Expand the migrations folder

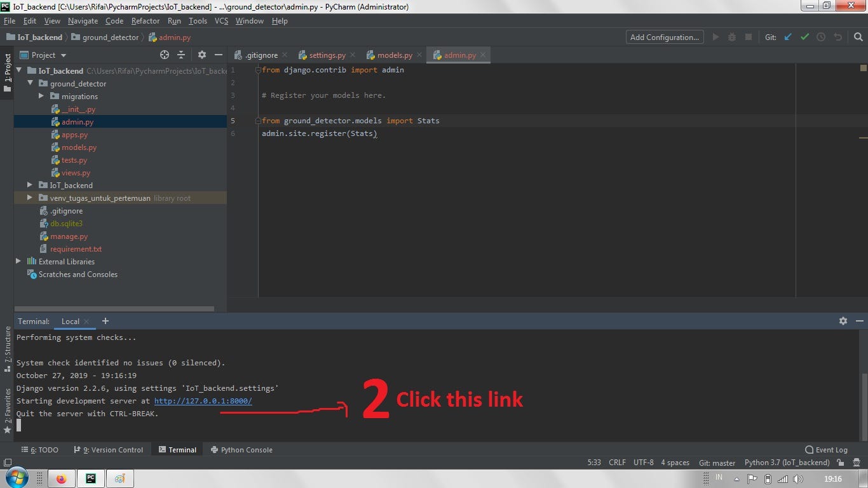[42, 96]
